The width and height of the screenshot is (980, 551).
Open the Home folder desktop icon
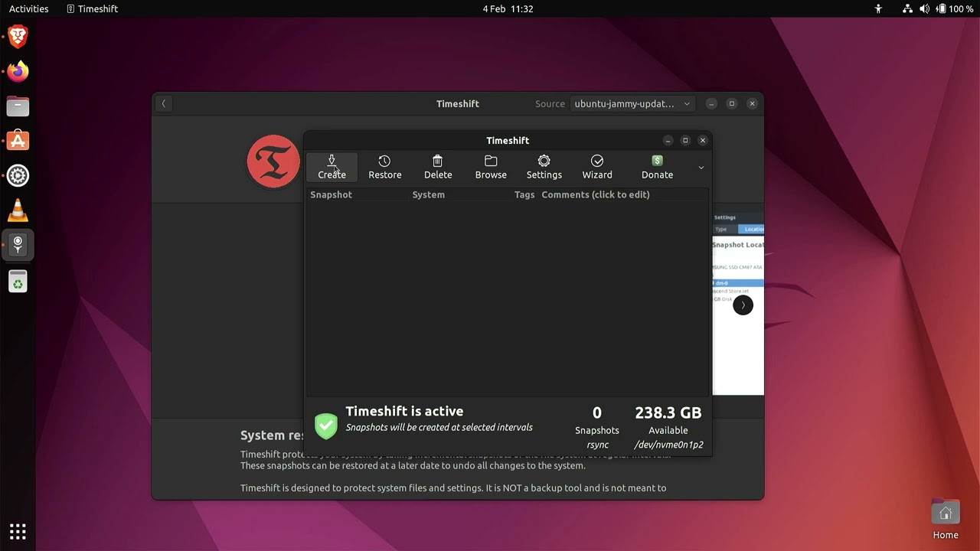coord(946,520)
